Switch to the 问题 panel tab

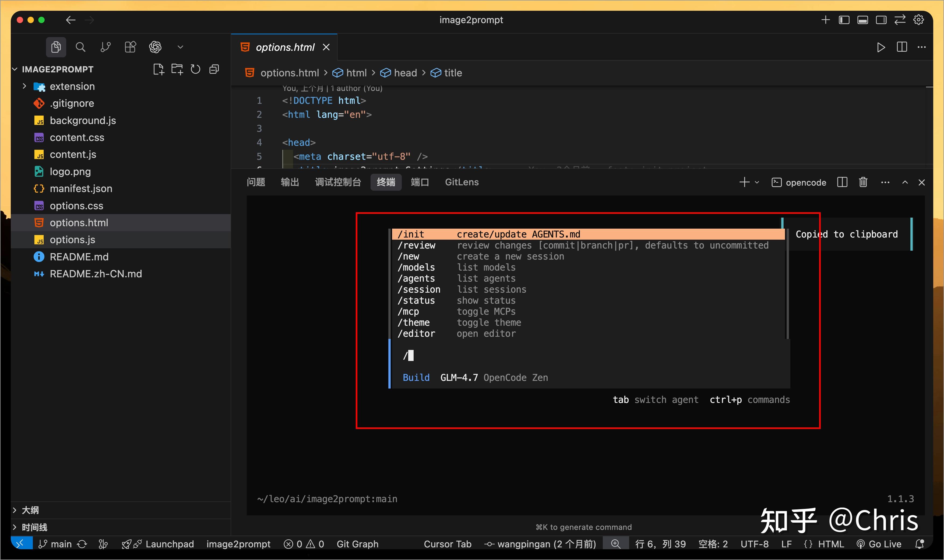click(x=256, y=182)
